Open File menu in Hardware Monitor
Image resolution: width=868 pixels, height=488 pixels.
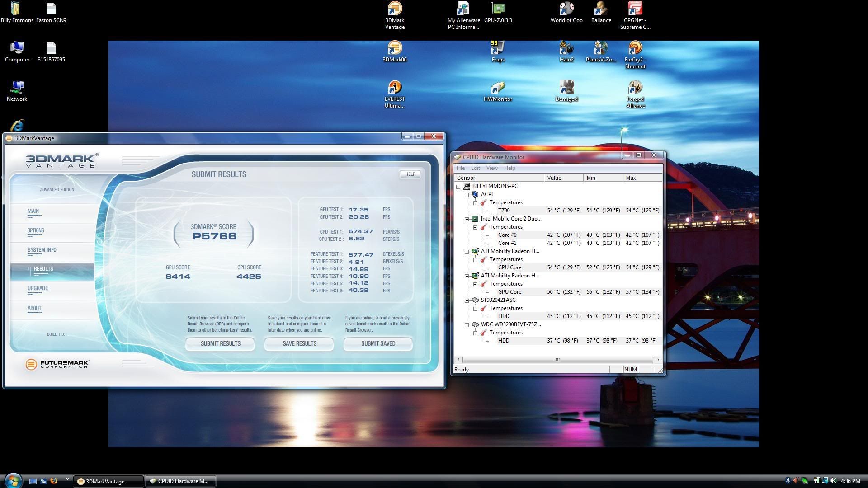click(x=460, y=168)
